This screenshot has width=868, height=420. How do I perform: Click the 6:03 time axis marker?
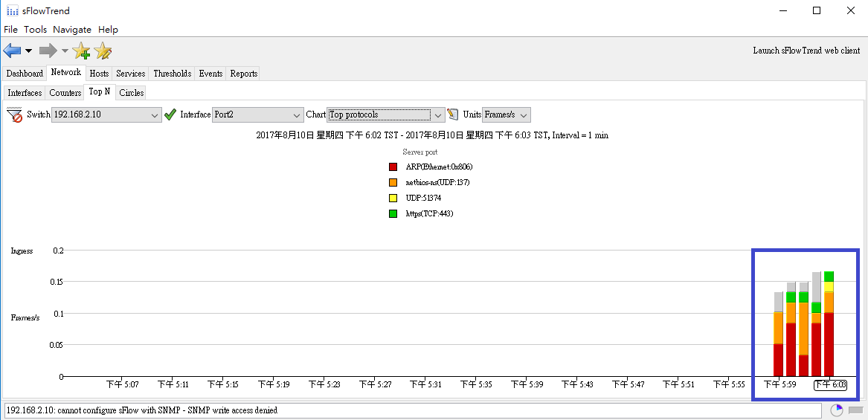pos(829,384)
